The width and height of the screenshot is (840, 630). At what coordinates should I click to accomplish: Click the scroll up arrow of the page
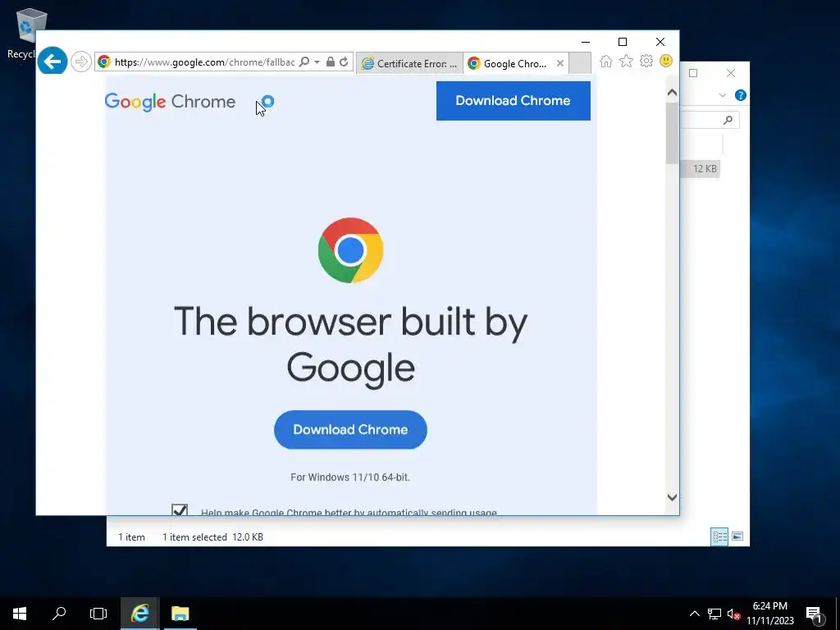[672, 93]
